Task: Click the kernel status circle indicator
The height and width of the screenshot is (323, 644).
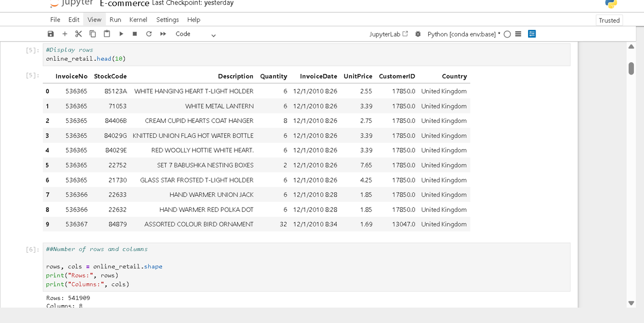Action: point(507,34)
